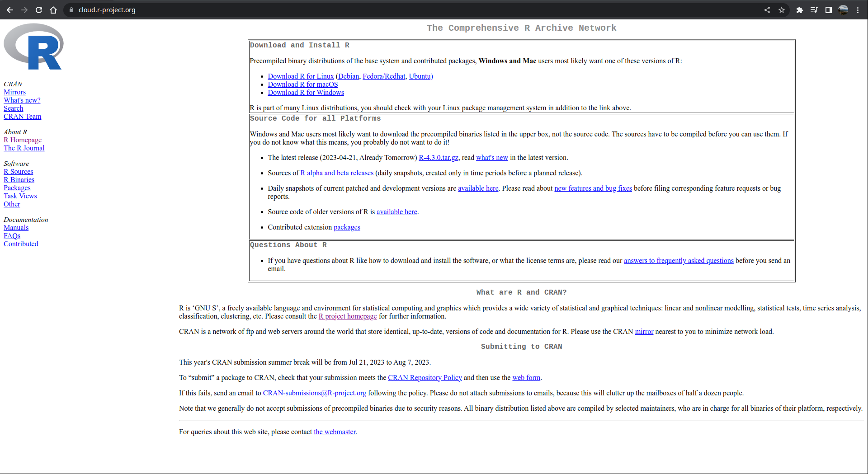Open the browser home page icon
The height and width of the screenshot is (474, 868).
click(x=53, y=10)
